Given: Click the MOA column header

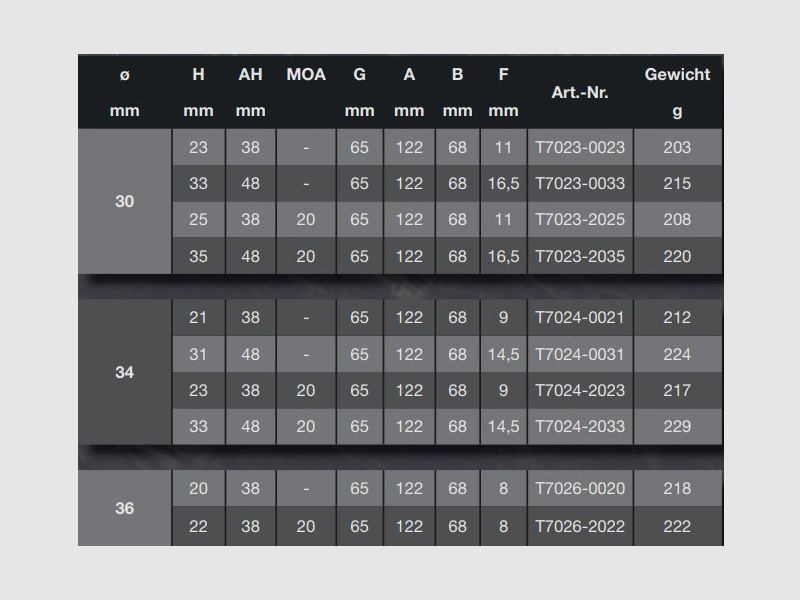Looking at the screenshot, I should (x=306, y=74).
